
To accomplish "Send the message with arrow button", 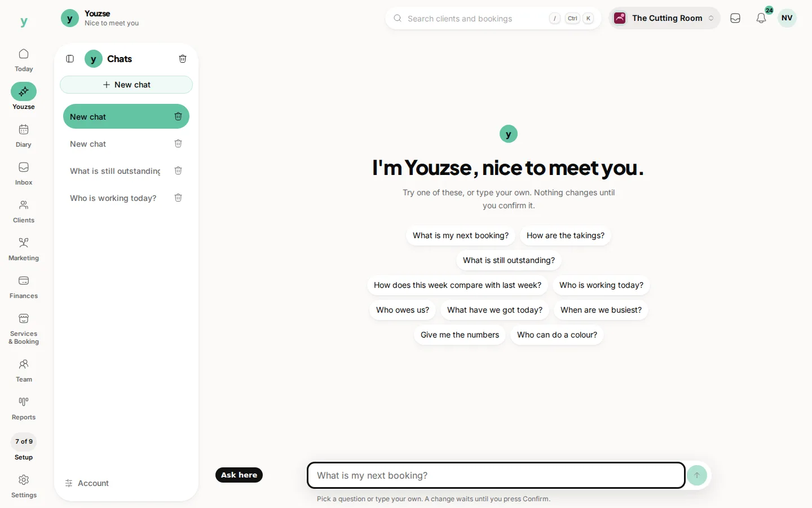I will click(697, 475).
